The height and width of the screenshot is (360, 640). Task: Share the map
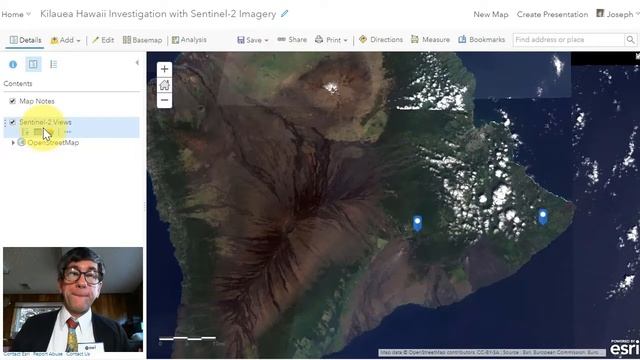(292, 40)
